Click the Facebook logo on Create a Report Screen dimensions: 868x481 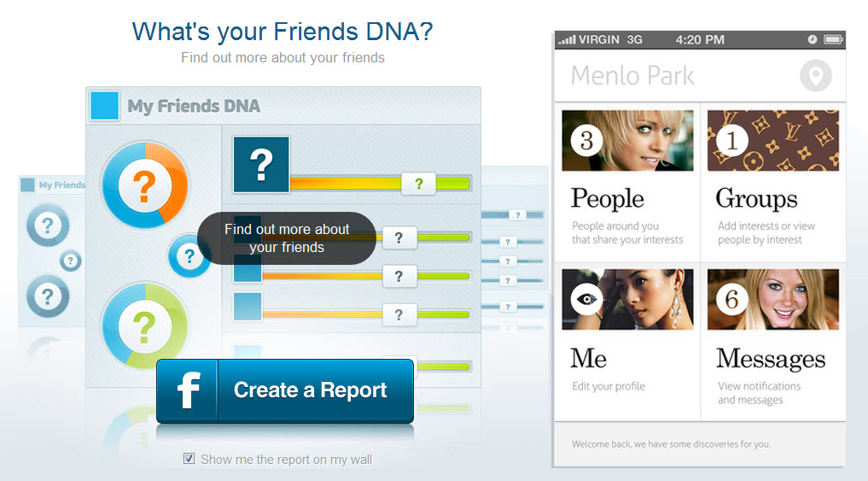click(188, 391)
